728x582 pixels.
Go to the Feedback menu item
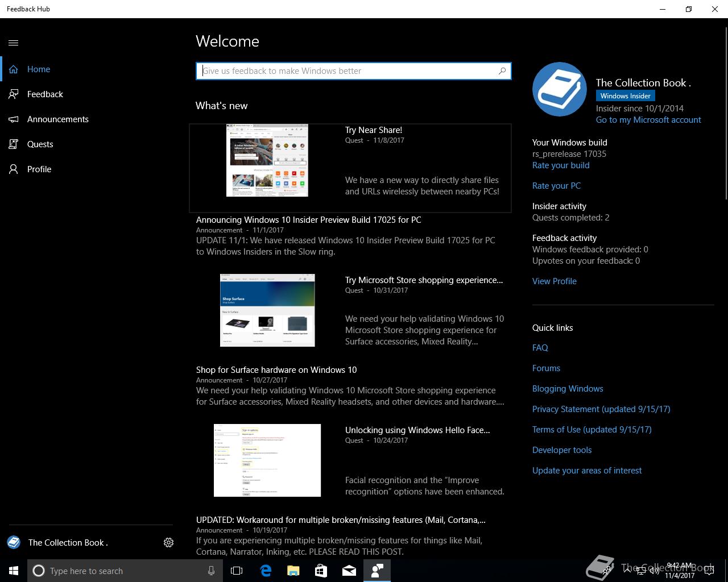45,94
